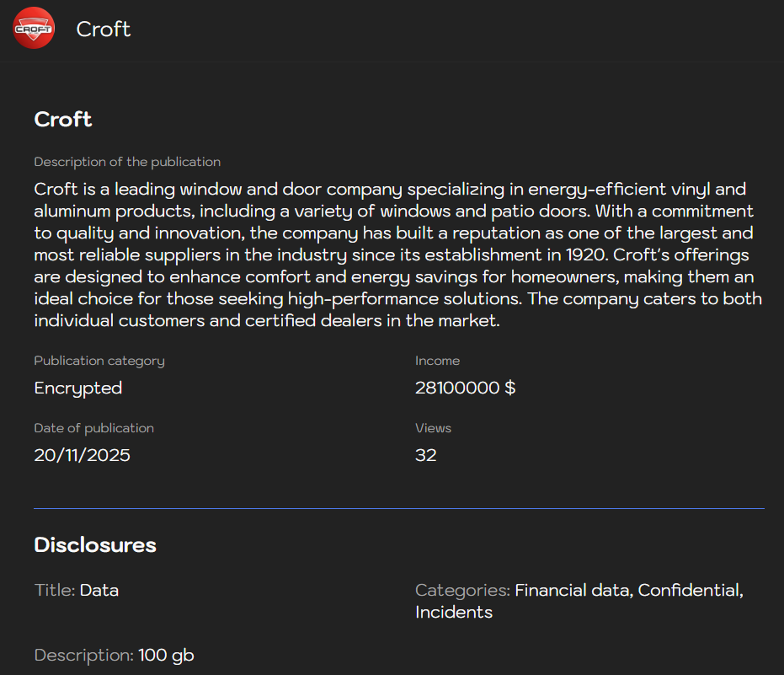Click the 'Views' label
The height and width of the screenshot is (675, 784).
[433, 428]
